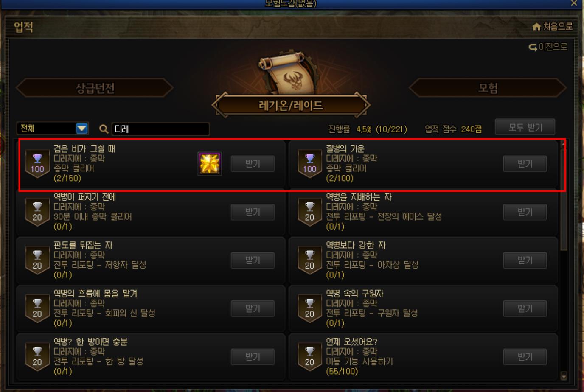Click 100-point trophy badge of 질병의 기운
Viewport: 584px width, 392px height.
click(x=310, y=163)
